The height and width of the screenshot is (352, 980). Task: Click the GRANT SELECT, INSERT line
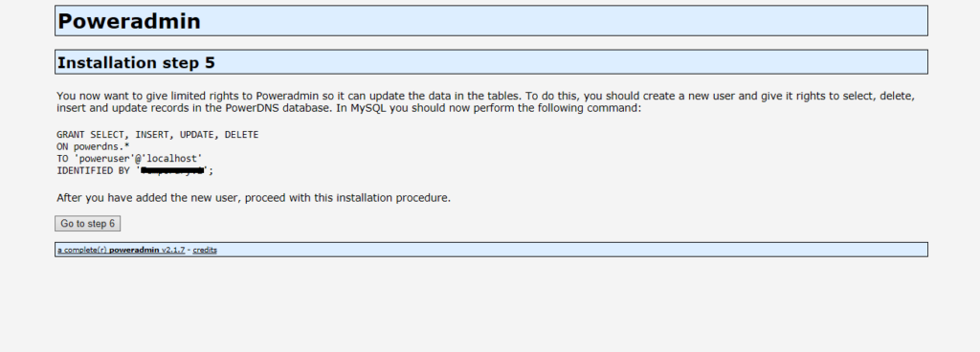coord(158,135)
